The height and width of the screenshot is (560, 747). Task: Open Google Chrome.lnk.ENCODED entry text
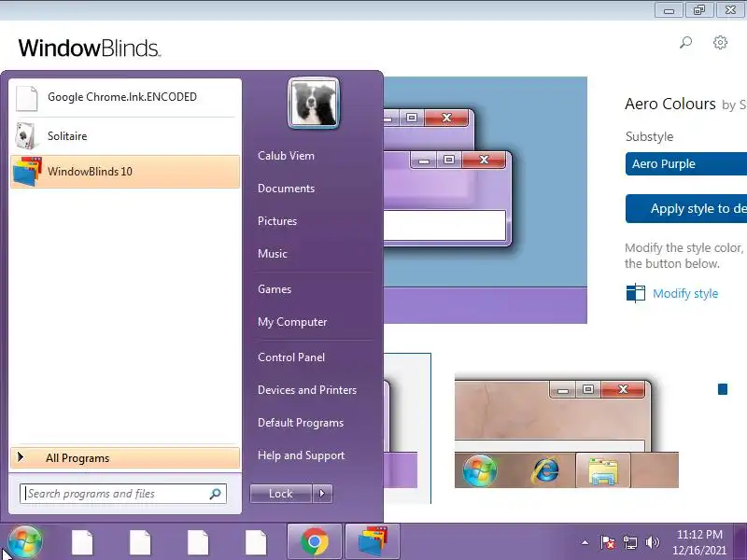click(122, 97)
